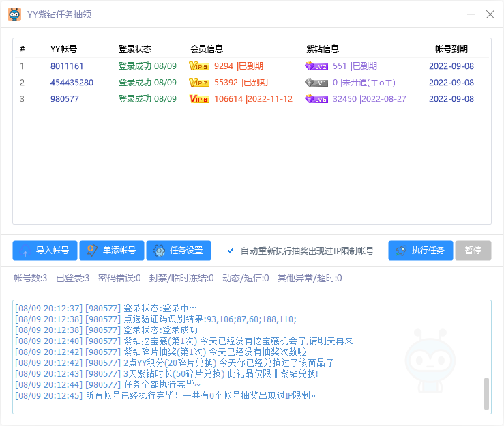This screenshot has height=426, width=504.
Task: Select account 8011161
Action: pos(67,66)
